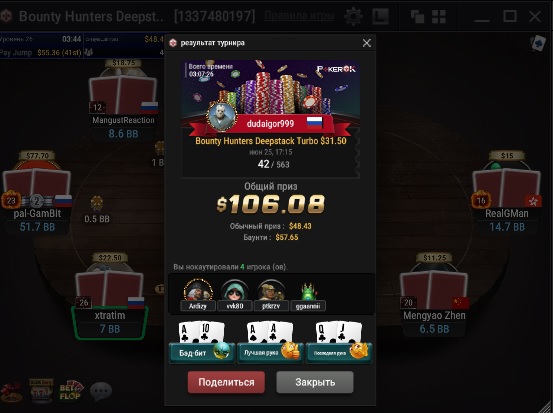Click the Поделиться share button
The width and height of the screenshot is (553, 413).
coord(226,382)
